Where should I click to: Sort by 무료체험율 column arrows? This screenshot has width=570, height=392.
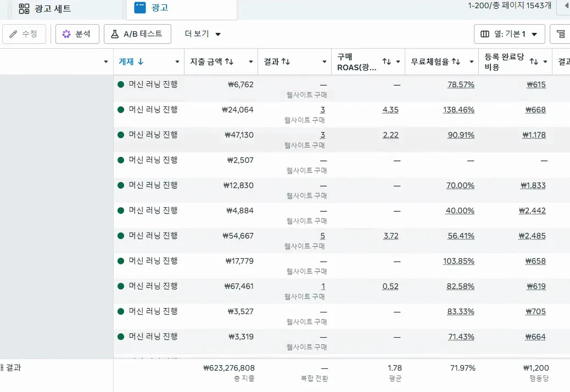[456, 61]
